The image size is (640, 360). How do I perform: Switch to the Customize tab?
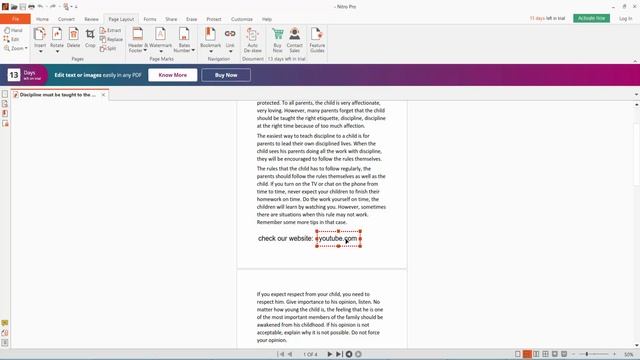point(242,19)
